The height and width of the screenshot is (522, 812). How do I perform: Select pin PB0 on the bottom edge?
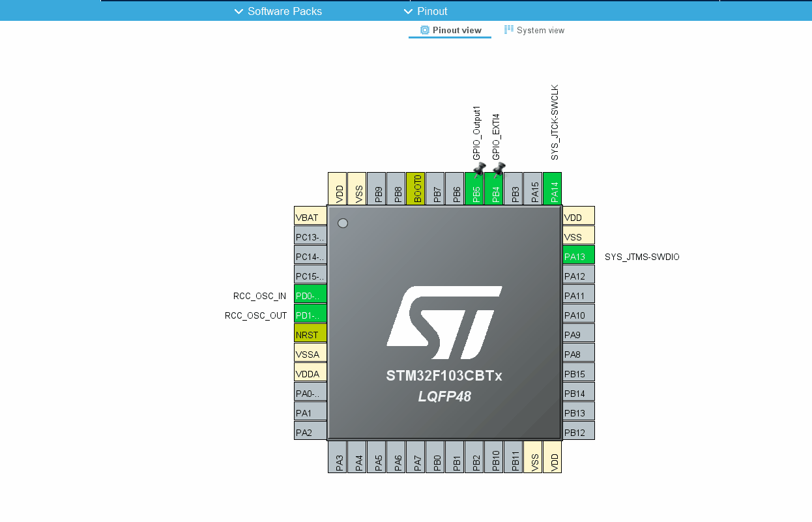click(x=435, y=457)
